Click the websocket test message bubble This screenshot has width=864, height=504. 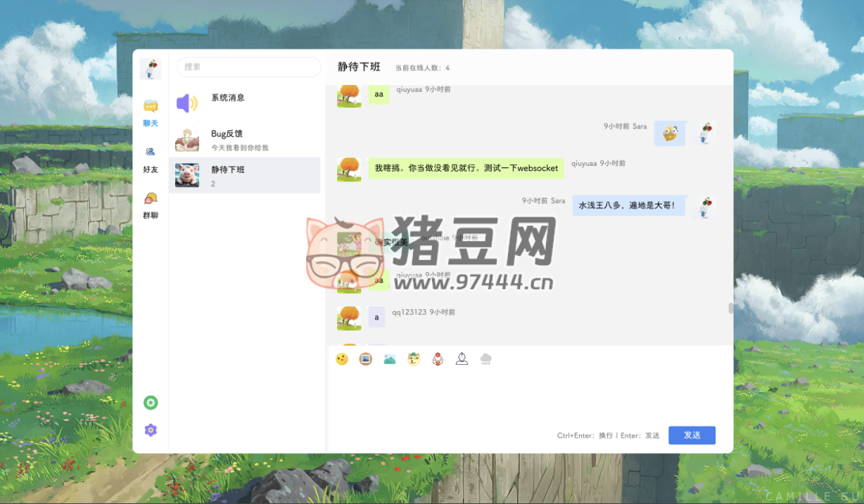466,168
